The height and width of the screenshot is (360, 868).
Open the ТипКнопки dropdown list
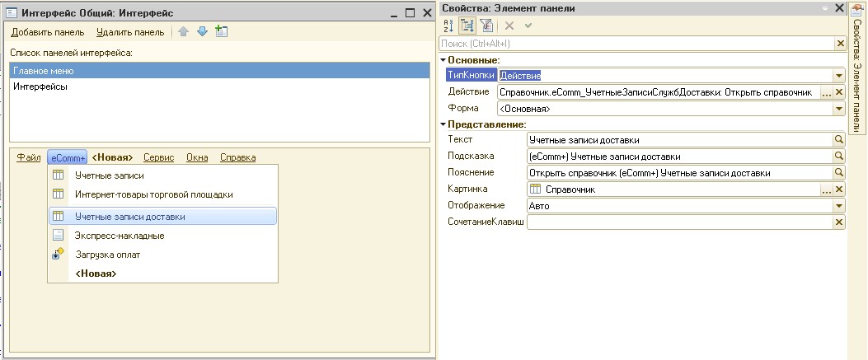[839, 76]
